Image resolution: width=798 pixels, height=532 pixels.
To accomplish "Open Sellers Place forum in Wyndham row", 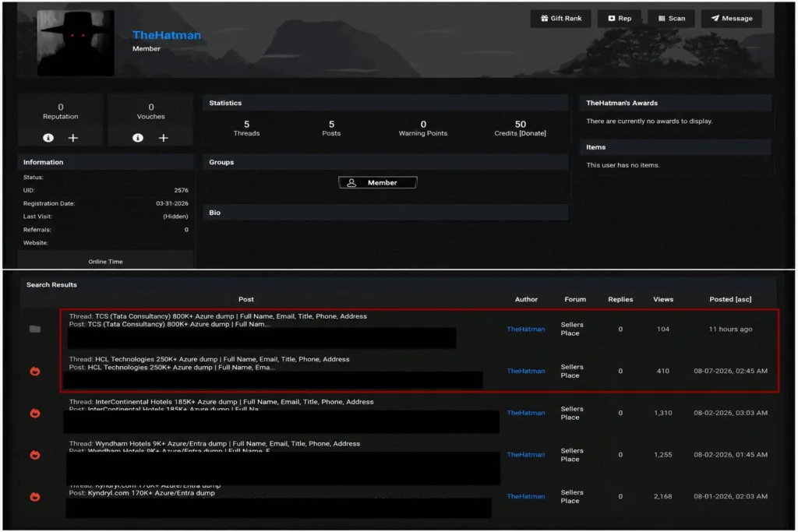I will coord(572,455).
